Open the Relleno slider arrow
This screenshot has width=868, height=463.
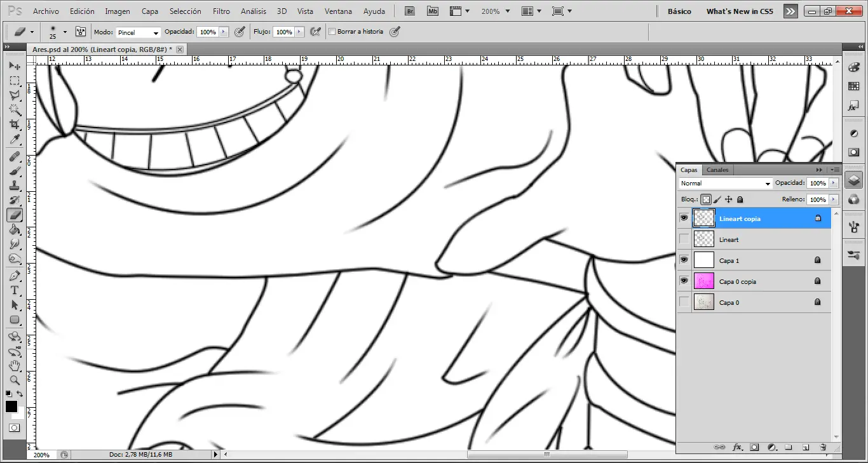(834, 199)
